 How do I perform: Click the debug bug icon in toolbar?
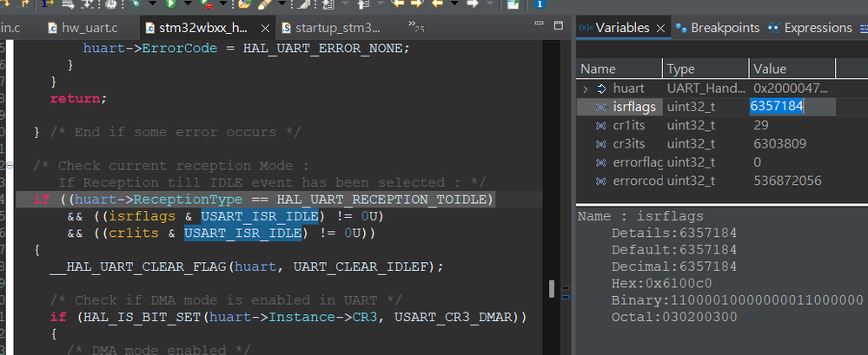tap(135, 3)
